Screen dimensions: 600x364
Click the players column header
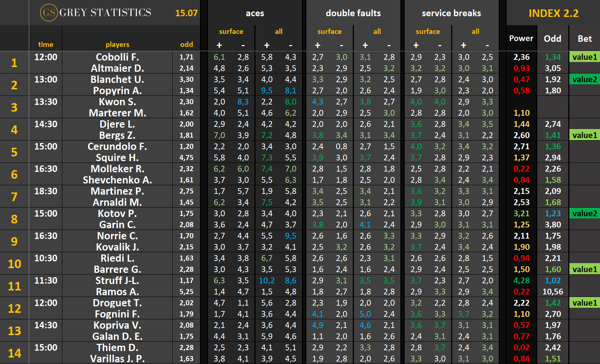[117, 44]
